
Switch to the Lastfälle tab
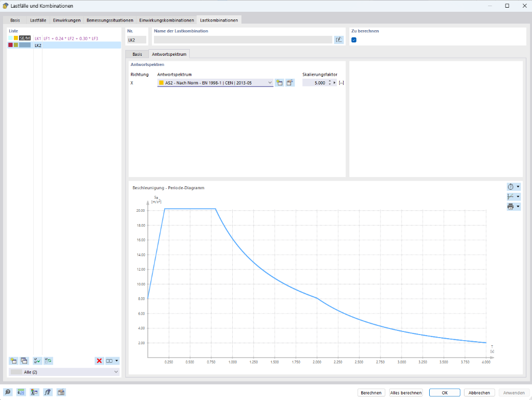point(38,20)
